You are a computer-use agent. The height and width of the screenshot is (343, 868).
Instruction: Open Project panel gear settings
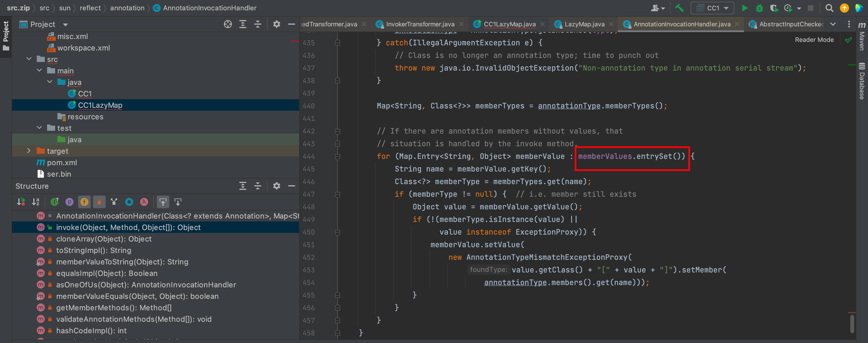(276, 24)
